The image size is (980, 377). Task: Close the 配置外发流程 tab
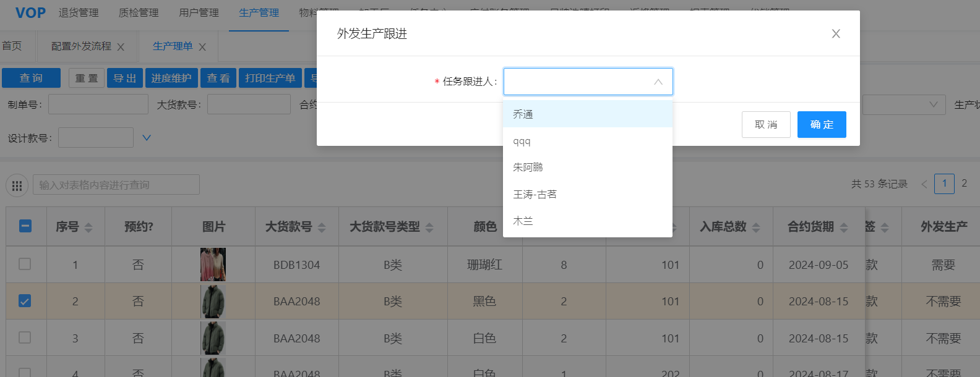coord(121,47)
